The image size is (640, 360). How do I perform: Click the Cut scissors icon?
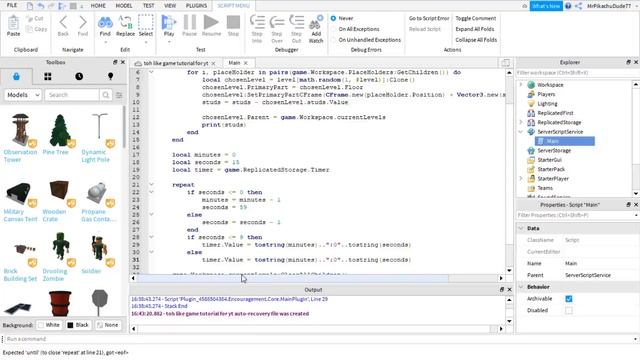point(30,19)
